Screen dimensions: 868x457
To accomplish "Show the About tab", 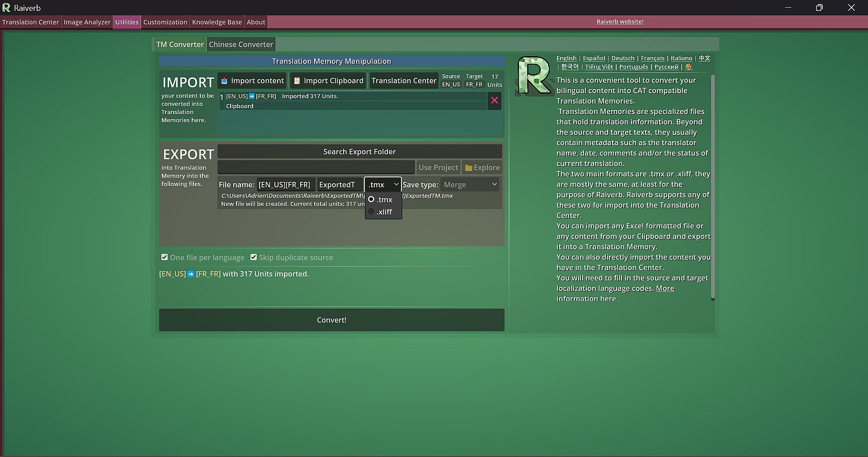I will 256,22.
